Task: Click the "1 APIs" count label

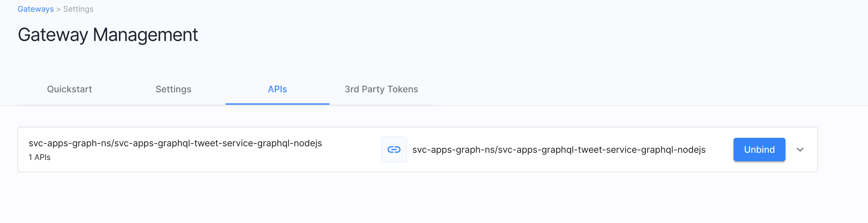Action: point(39,157)
